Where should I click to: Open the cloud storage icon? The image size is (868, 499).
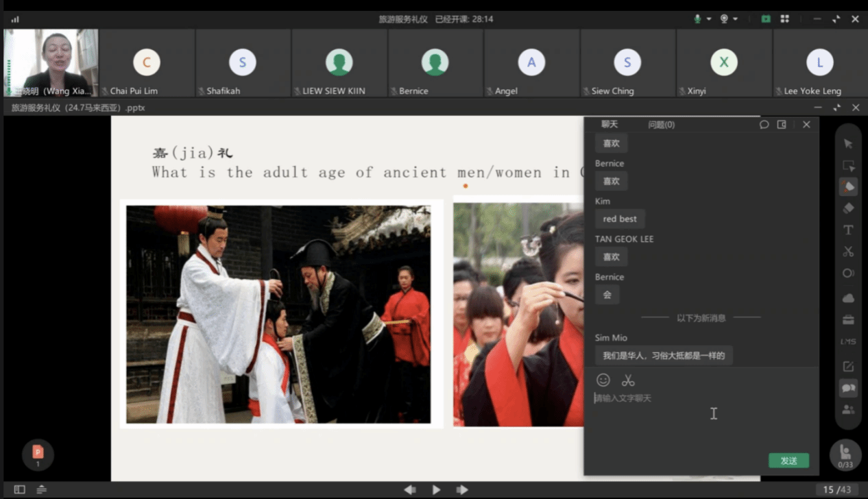click(x=848, y=298)
